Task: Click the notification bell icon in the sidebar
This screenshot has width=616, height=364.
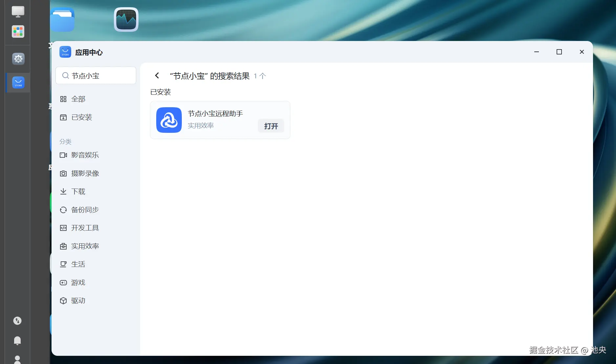Action: (17, 341)
